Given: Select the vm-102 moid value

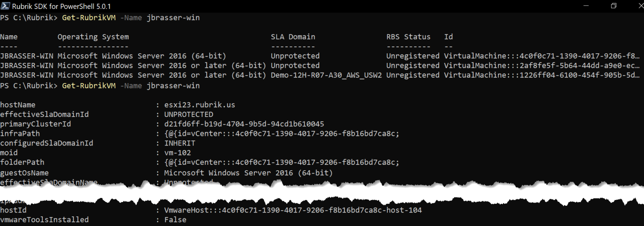Looking at the screenshot, I should coord(177,153).
